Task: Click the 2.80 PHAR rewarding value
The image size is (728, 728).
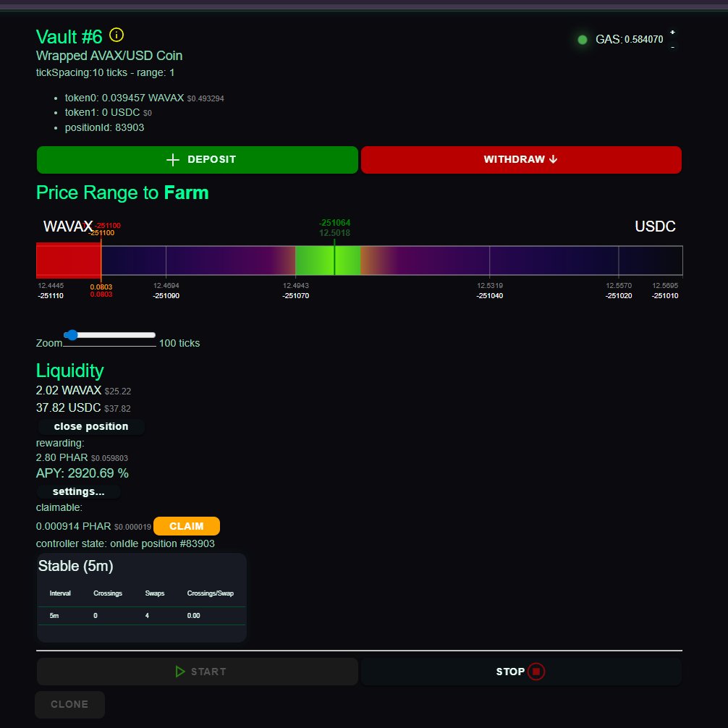Action: tap(62, 458)
